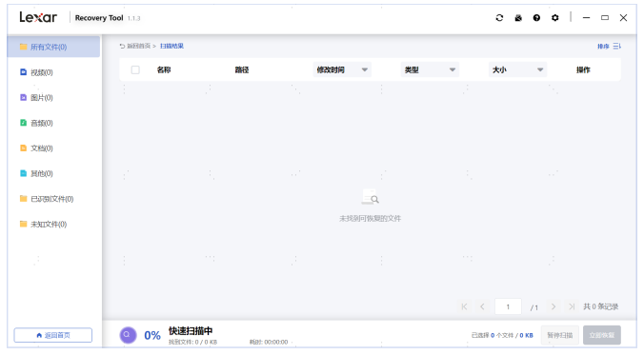Click the 操作 column header

[583, 69]
